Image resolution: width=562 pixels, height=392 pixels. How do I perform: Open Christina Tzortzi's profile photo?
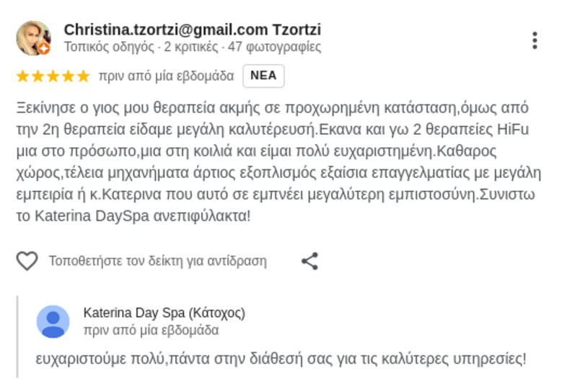click(x=32, y=37)
